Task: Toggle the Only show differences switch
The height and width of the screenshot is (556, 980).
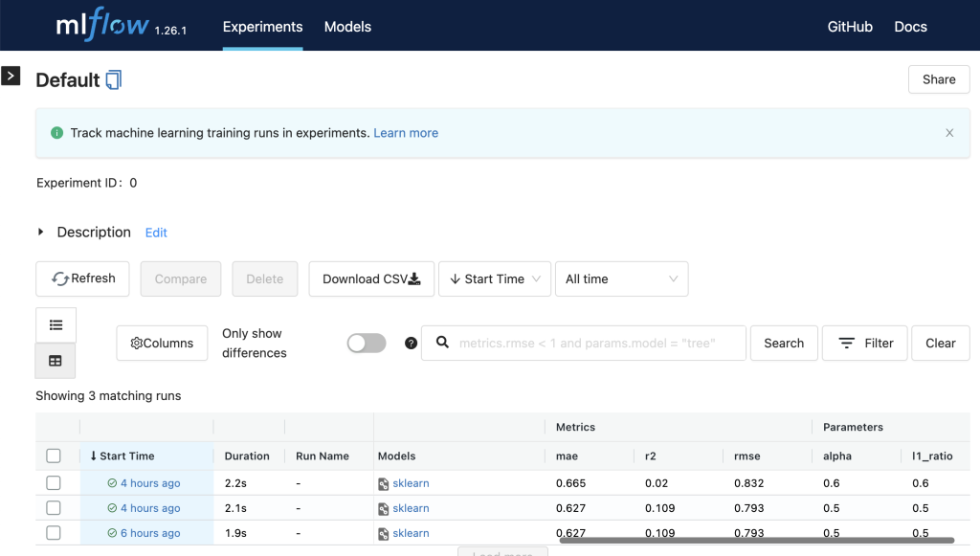Action: (367, 344)
